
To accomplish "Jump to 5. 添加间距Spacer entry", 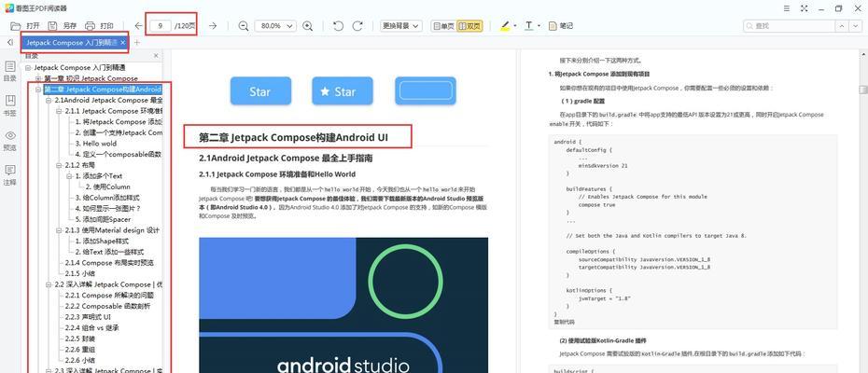I will coord(104,219).
